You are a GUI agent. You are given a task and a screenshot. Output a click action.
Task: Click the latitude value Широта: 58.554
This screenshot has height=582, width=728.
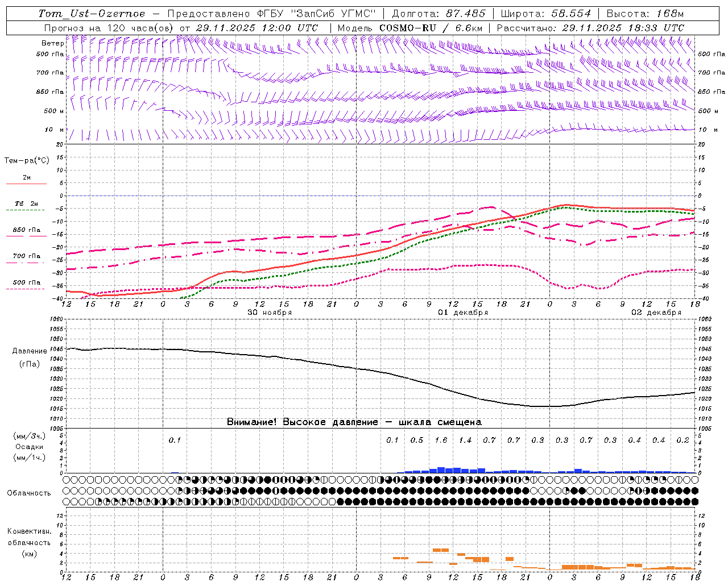point(547,14)
